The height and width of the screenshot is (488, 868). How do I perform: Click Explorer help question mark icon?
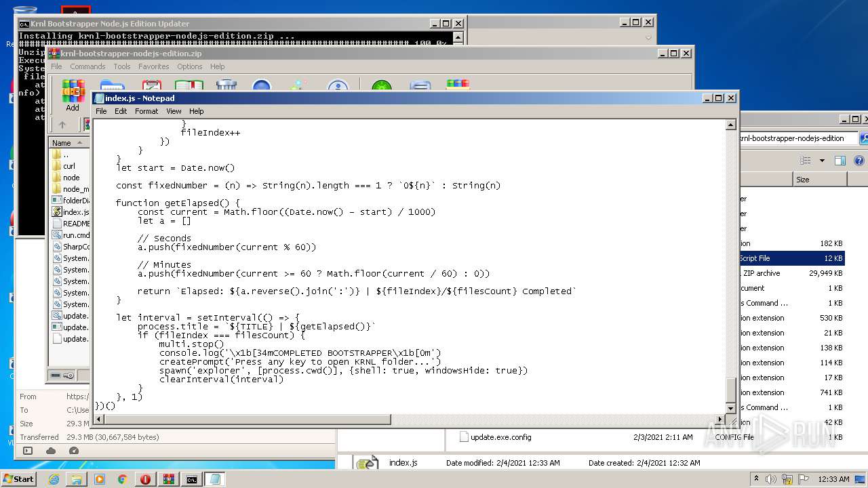[x=859, y=161]
